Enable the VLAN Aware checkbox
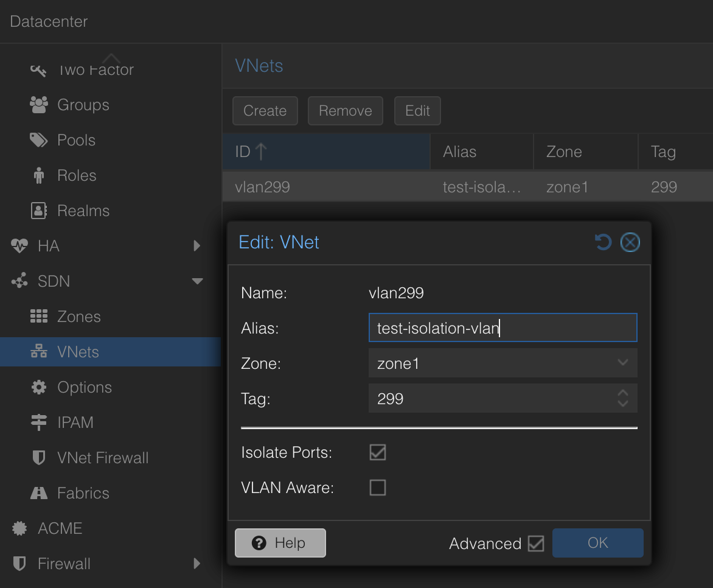The image size is (713, 588). tap(378, 488)
